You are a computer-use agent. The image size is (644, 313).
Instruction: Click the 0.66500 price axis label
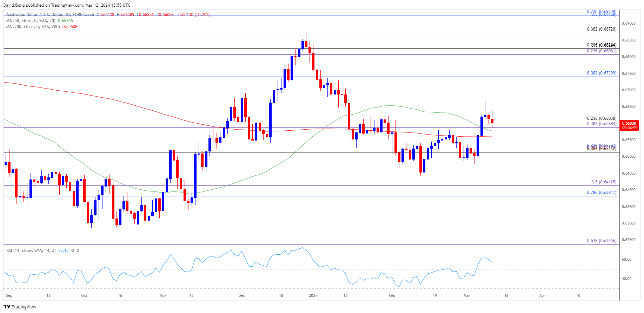[x=629, y=106]
